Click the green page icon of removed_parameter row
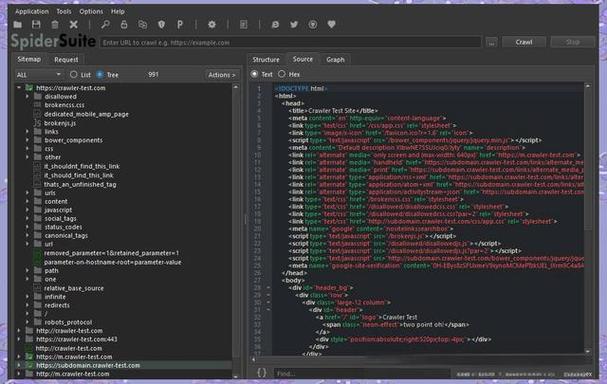This screenshot has width=607, height=384. click(37, 253)
